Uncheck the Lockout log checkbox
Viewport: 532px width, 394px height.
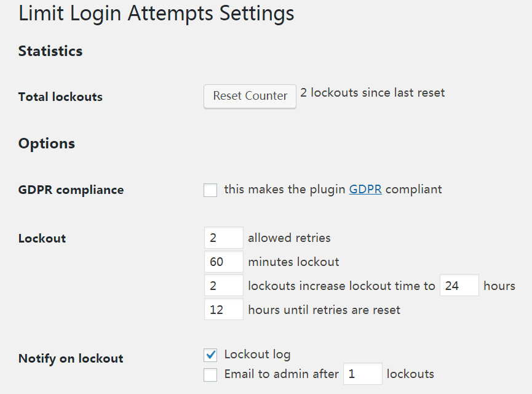(210, 355)
